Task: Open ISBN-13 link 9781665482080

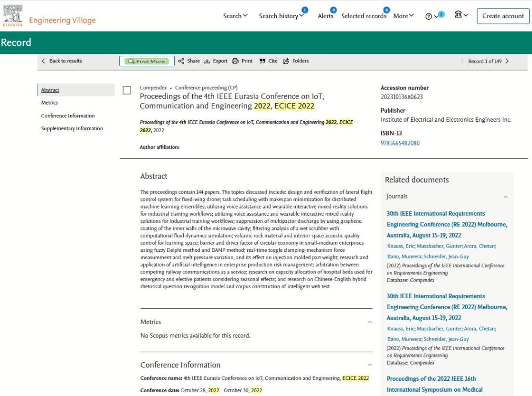Action: [400, 143]
